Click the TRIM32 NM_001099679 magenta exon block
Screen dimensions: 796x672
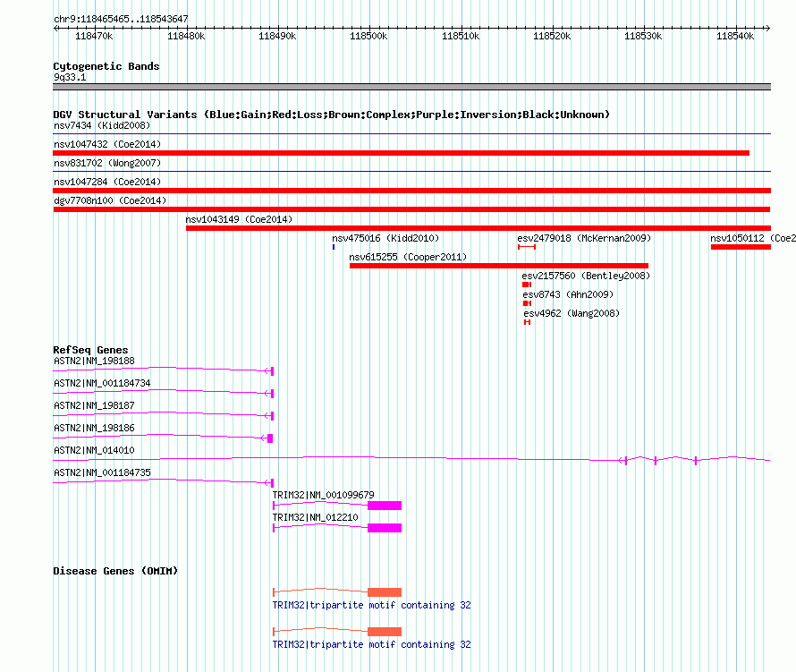pos(385,506)
